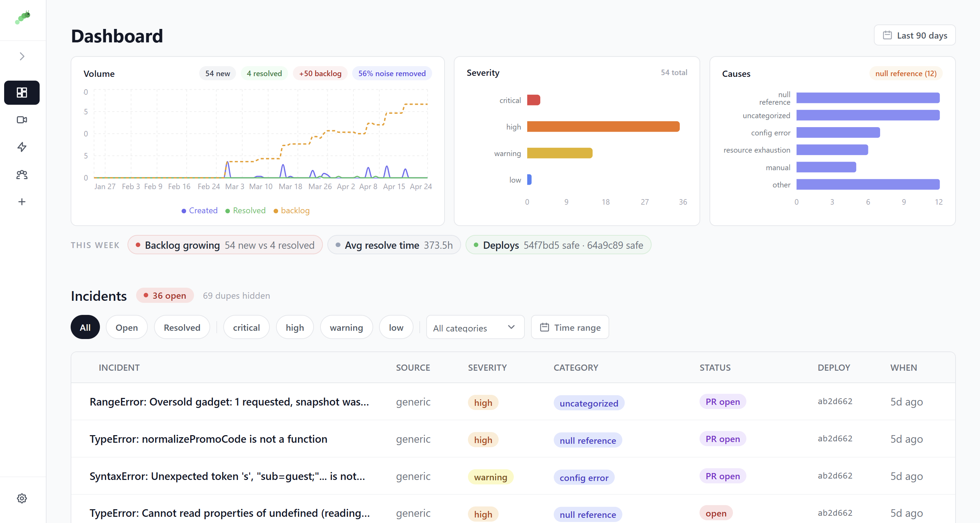Select the Dashboard grid icon in sidebar
Screen dimensions: 980x523
click(x=22, y=92)
